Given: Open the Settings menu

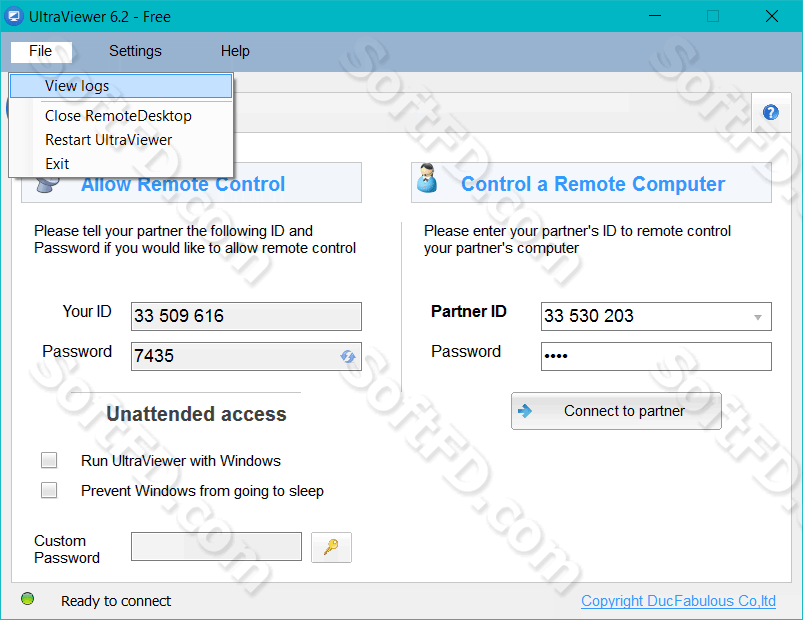Looking at the screenshot, I should coord(135,51).
